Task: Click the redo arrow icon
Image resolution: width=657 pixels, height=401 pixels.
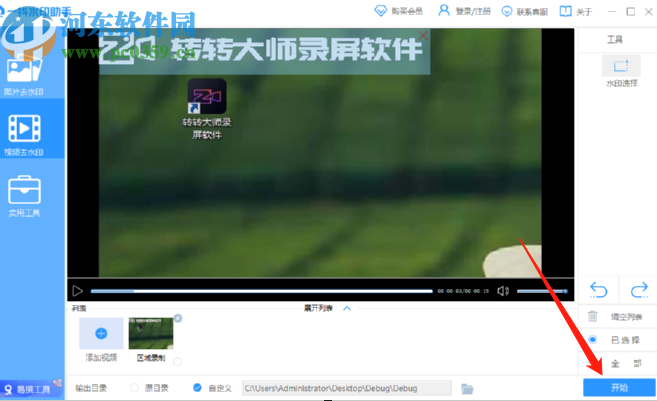Action: click(639, 290)
